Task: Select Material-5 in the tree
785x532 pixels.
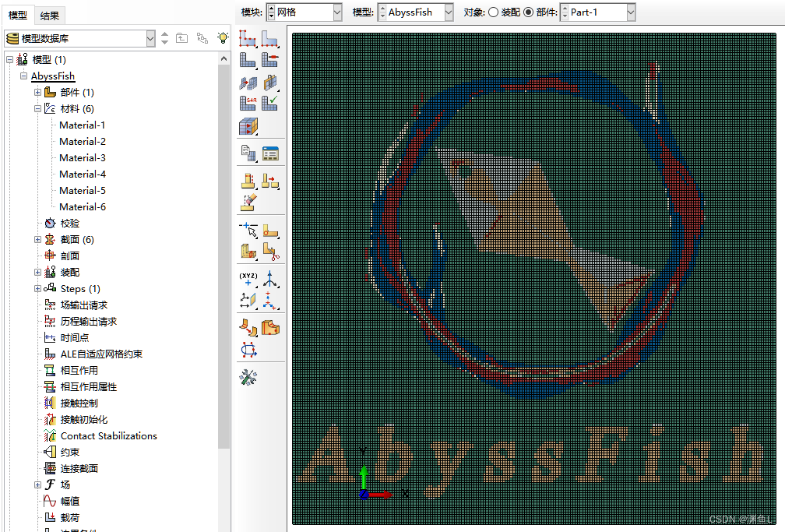Action: [82, 190]
